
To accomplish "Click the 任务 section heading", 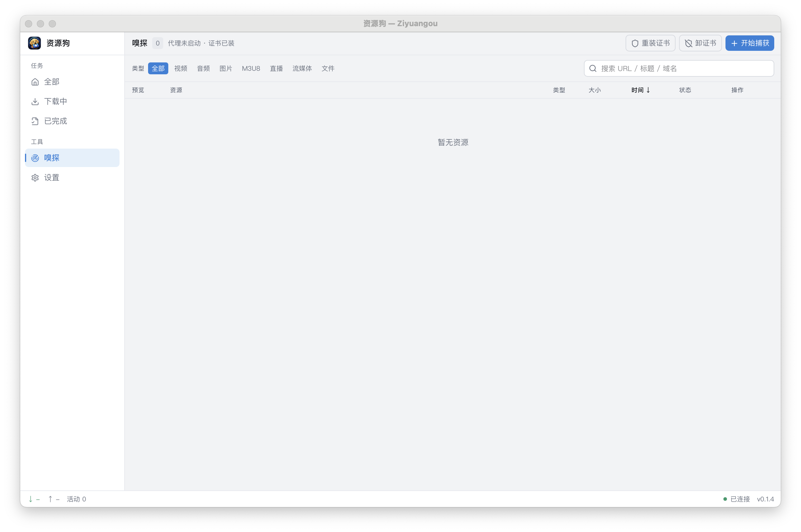I will [37, 65].
